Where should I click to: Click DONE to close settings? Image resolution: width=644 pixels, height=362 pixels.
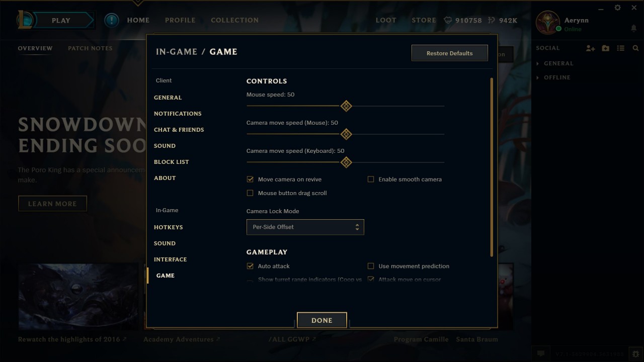pos(322,320)
